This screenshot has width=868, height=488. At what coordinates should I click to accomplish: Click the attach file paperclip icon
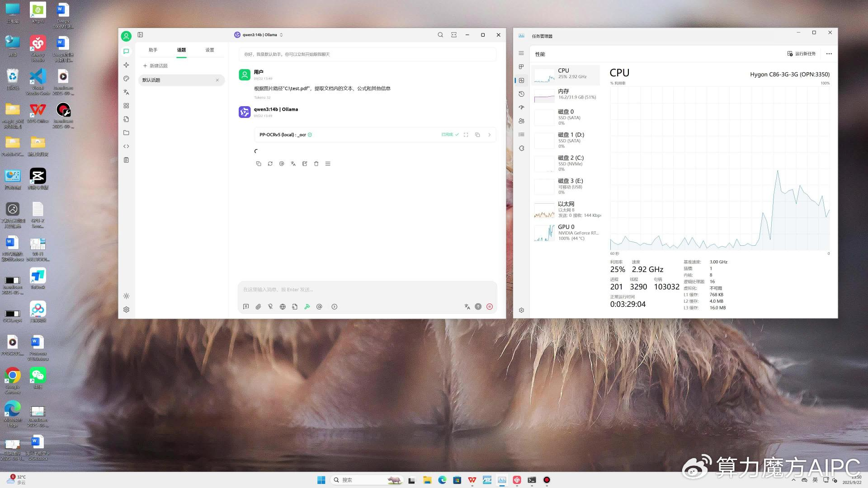[x=258, y=307]
